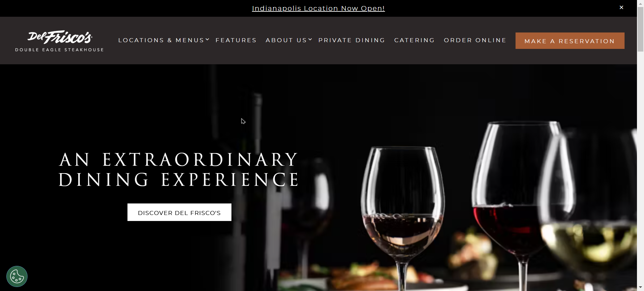This screenshot has height=291, width=644.
Task: Select Order Online in navigation
Action: [475, 40]
